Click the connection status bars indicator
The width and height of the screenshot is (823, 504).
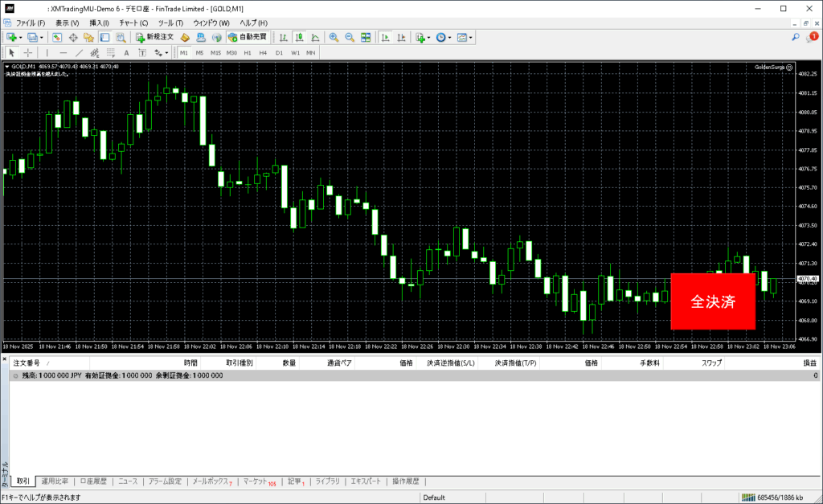(x=748, y=498)
